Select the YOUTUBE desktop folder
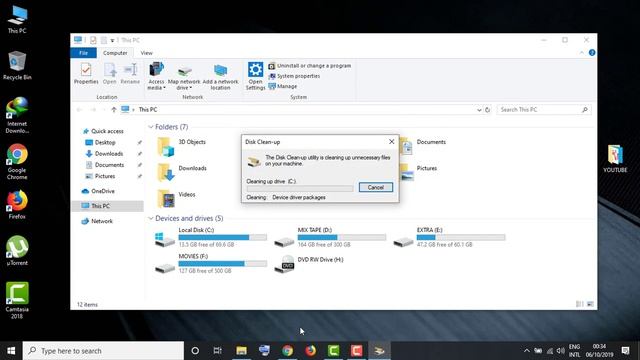This screenshot has height=360, width=640. pyautogui.click(x=615, y=159)
